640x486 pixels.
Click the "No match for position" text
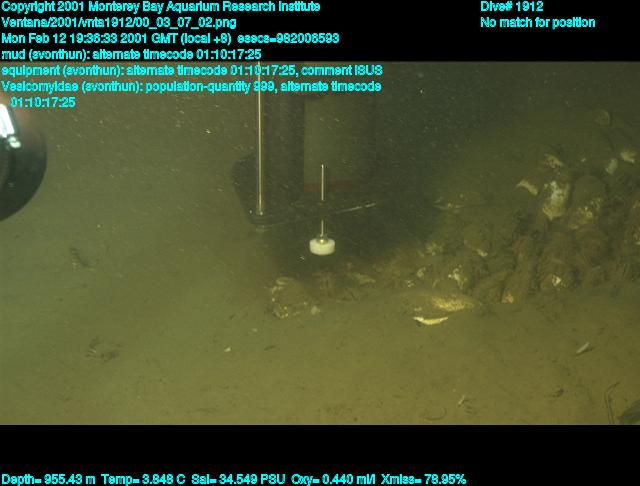pyautogui.click(x=537, y=23)
